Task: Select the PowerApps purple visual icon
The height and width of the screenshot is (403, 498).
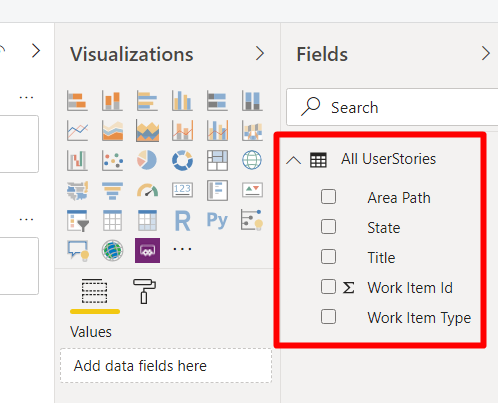Action: (x=147, y=250)
